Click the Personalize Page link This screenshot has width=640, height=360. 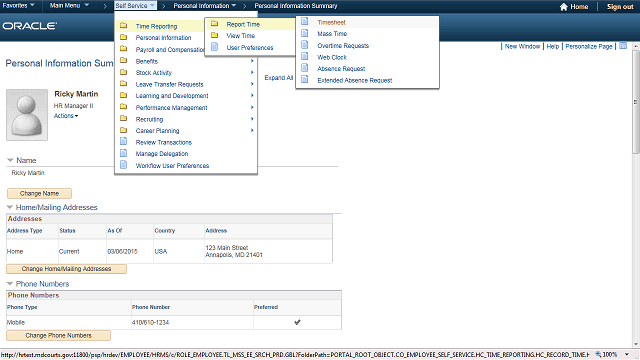(589, 47)
